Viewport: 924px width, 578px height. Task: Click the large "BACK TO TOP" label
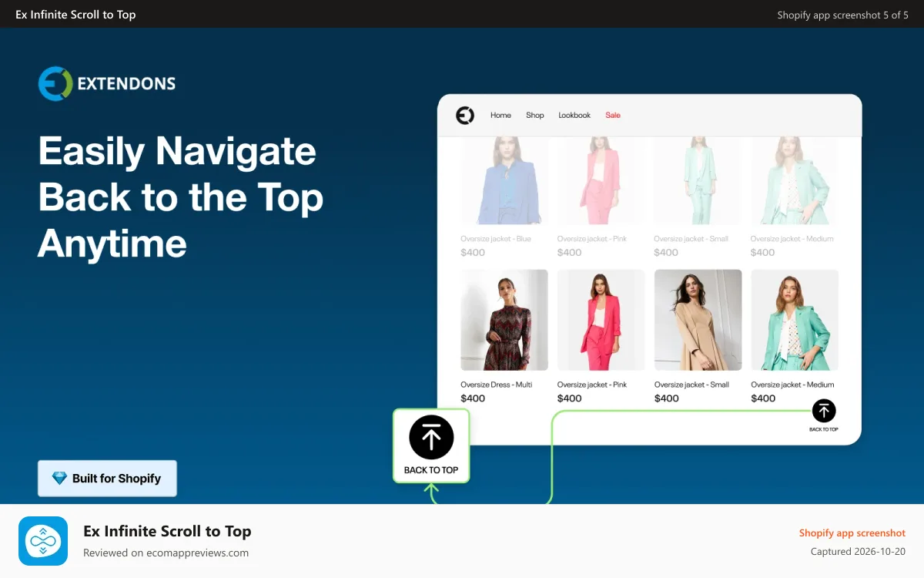point(431,470)
